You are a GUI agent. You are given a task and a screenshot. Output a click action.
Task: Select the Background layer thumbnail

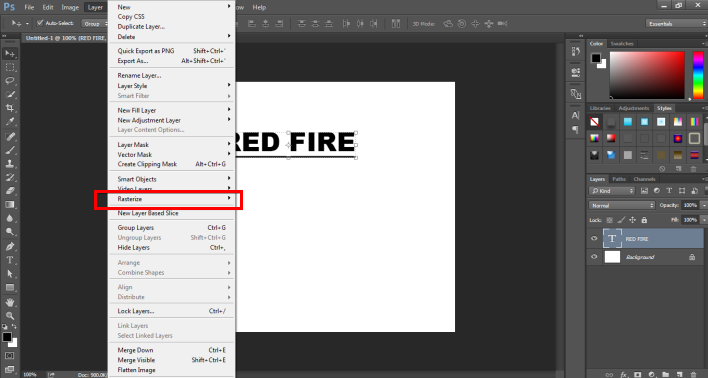(x=612, y=257)
